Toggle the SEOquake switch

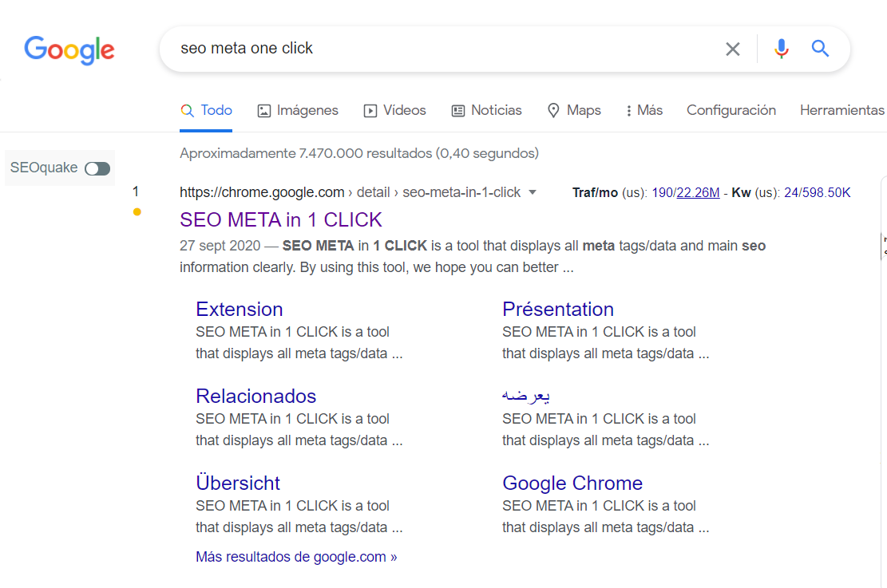point(97,168)
